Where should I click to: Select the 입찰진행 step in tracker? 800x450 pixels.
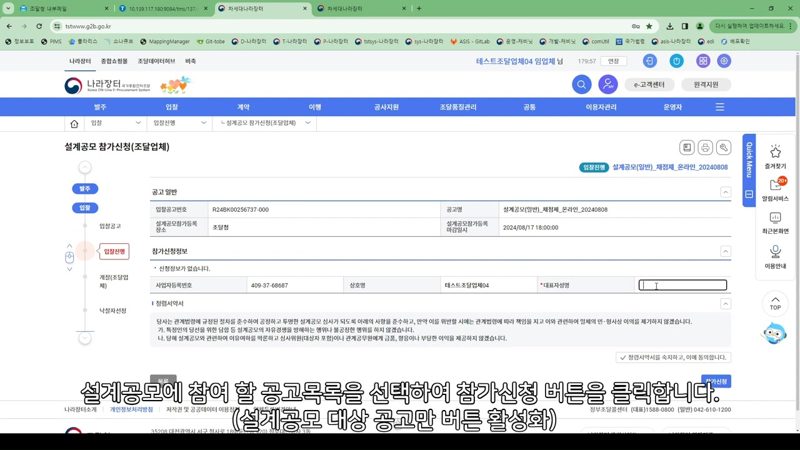click(114, 252)
